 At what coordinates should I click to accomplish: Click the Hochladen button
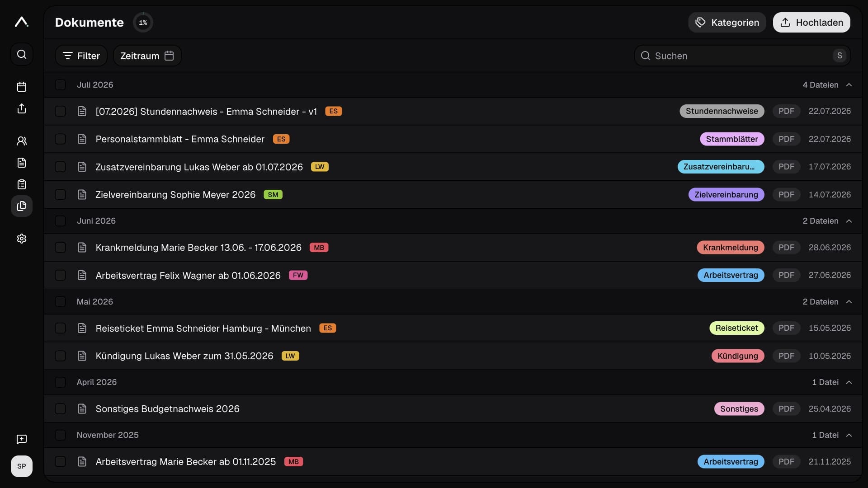(811, 22)
